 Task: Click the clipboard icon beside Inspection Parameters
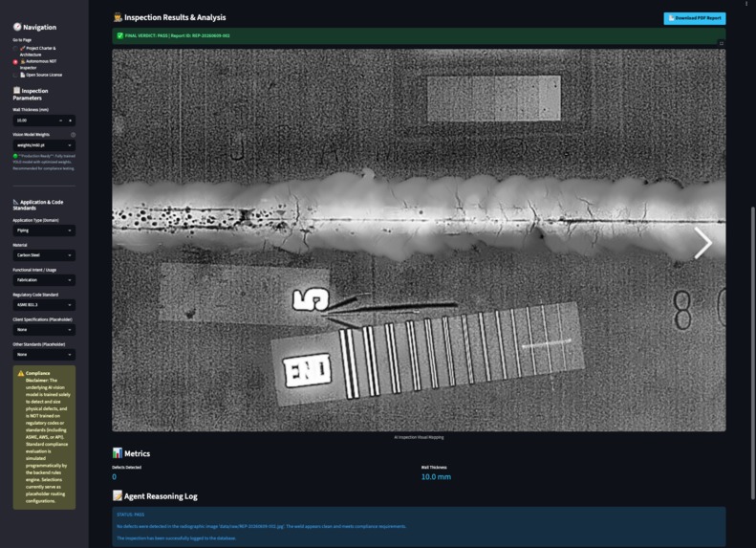(16, 90)
